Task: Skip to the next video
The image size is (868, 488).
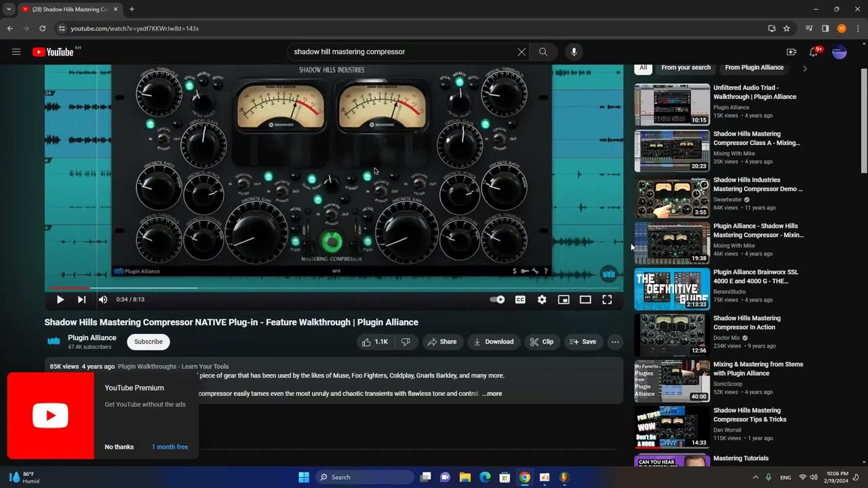Action: (x=81, y=300)
